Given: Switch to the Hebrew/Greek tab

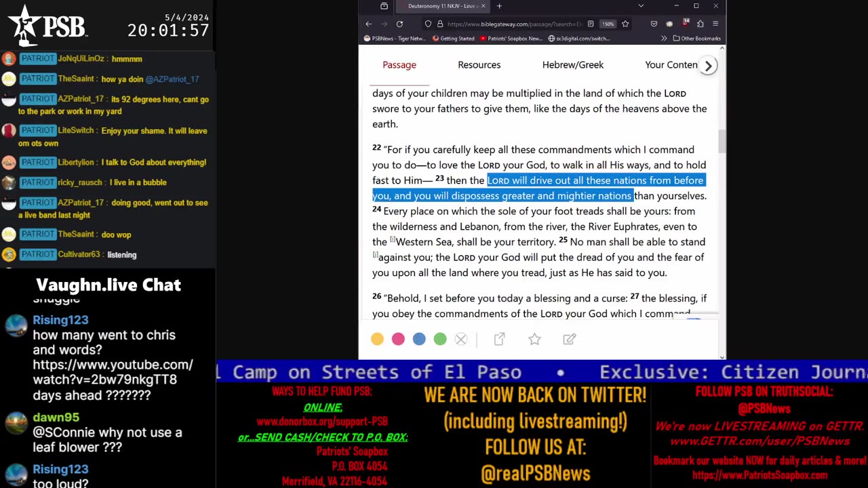Looking at the screenshot, I should point(573,65).
